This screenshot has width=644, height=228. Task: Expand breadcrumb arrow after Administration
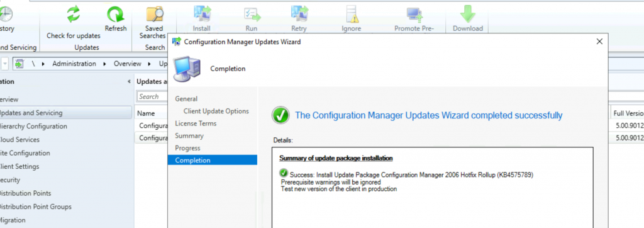click(105, 64)
